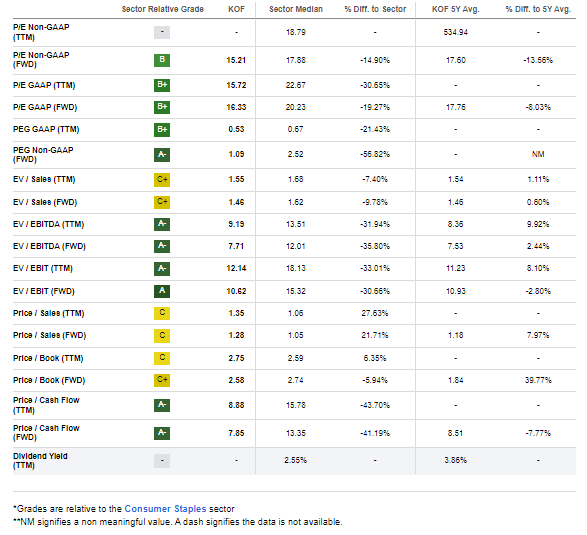Viewport: 587px width, 535px height.
Task: Select the EV / Sales (TTM) row label
Action: click(x=44, y=180)
